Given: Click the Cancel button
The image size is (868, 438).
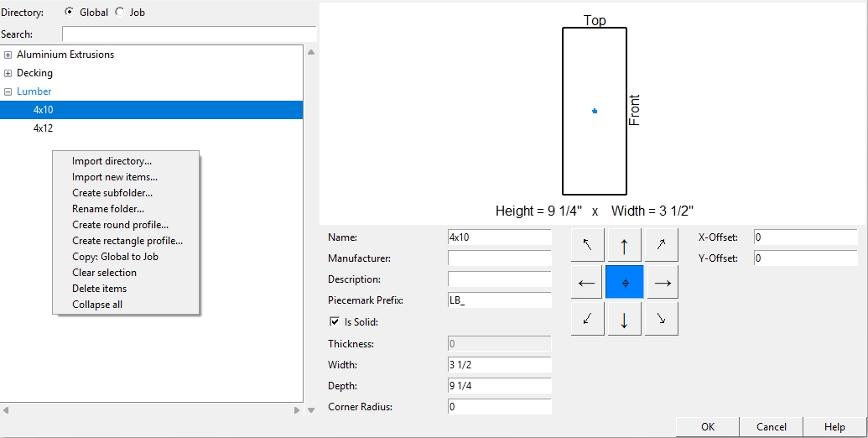Looking at the screenshot, I should pos(772,427).
